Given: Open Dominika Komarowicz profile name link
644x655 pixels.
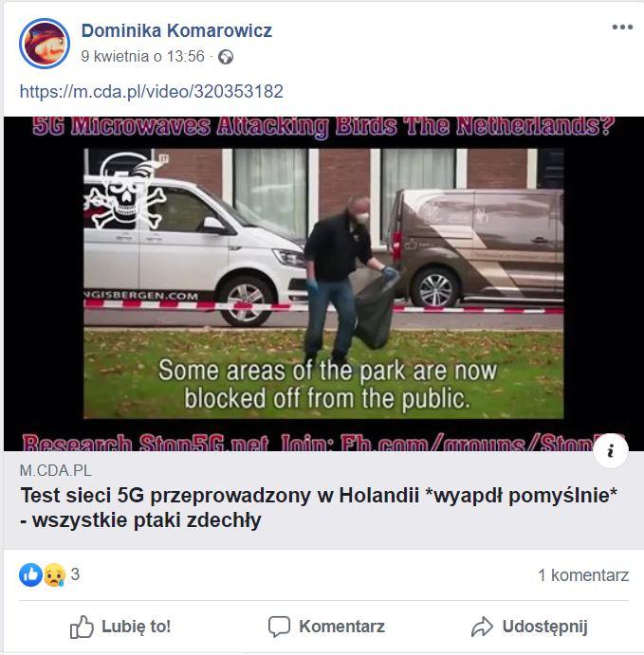Looking at the screenshot, I should coord(176,30).
